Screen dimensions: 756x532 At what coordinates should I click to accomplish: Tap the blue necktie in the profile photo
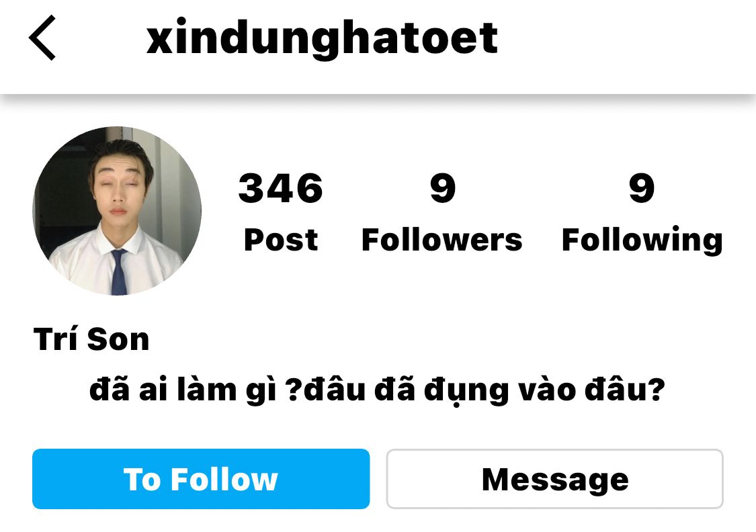118,272
